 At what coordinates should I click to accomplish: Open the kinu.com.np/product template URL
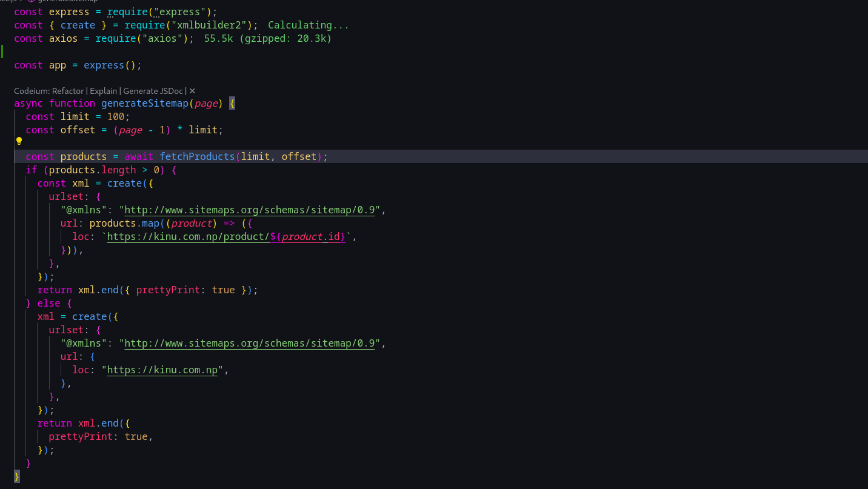point(188,236)
